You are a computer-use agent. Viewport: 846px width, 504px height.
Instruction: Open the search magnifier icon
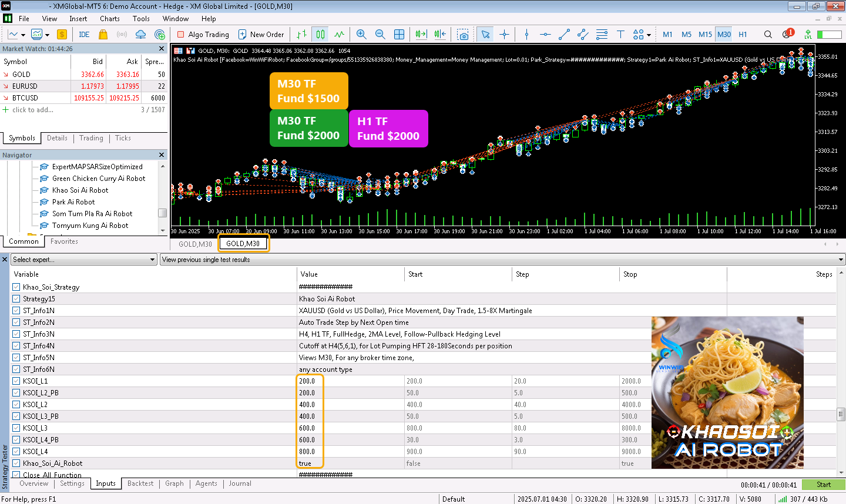pos(768,35)
